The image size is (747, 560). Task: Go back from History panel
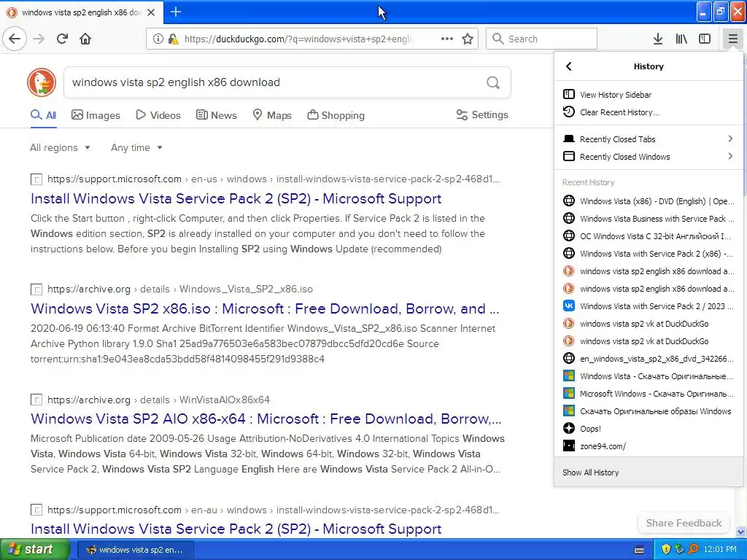pyautogui.click(x=569, y=66)
